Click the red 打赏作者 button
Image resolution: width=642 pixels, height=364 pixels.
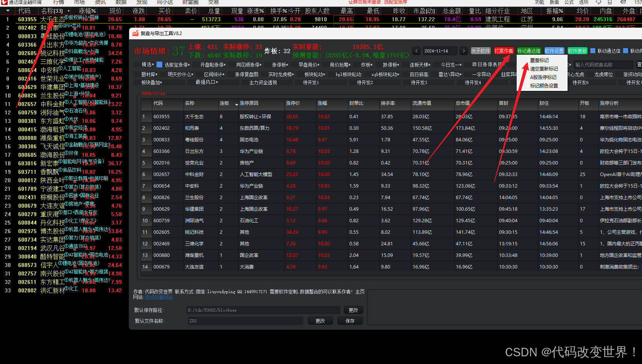click(x=504, y=51)
